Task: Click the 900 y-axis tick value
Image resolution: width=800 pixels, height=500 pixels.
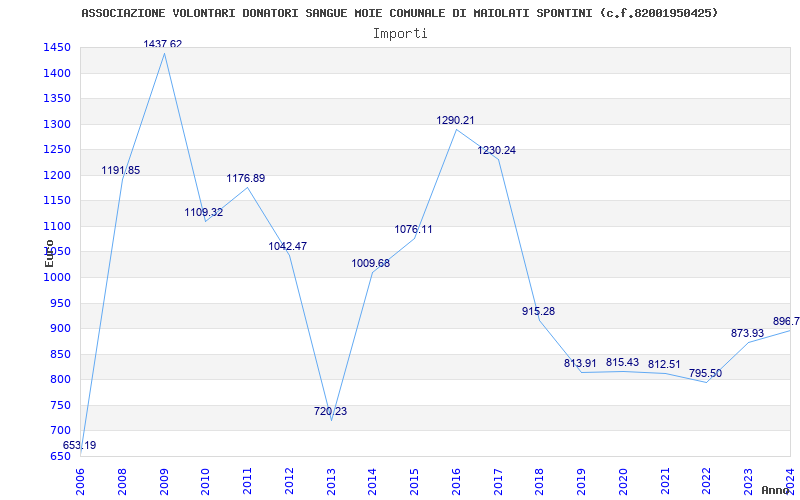Action: coord(60,329)
